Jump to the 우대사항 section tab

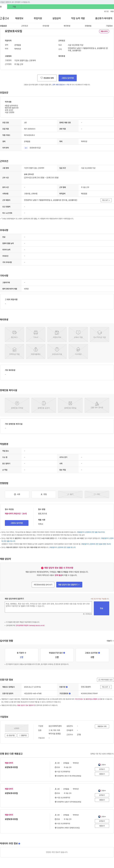click(x=46, y=26)
